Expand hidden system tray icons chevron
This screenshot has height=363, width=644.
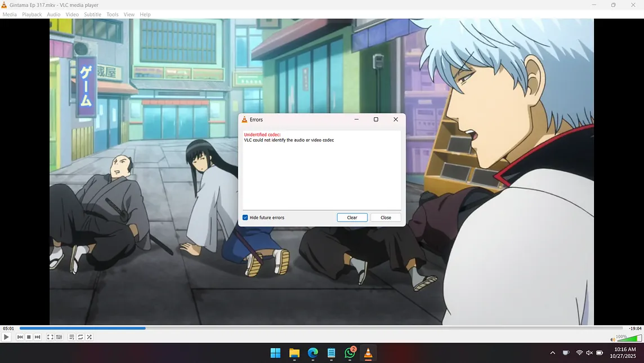(553, 353)
